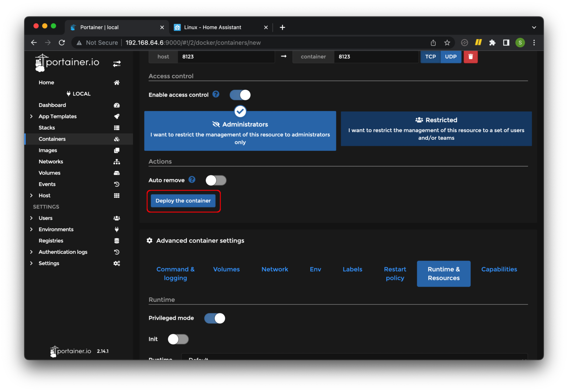Disable the Enable access control toggle
The height and width of the screenshot is (392, 568).
[x=240, y=95]
